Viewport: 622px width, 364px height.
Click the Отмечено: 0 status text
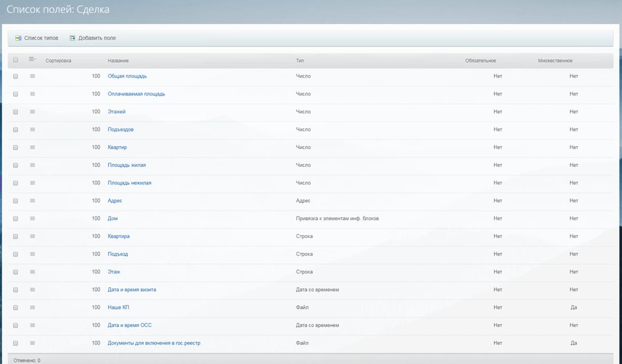(x=27, y=360)
